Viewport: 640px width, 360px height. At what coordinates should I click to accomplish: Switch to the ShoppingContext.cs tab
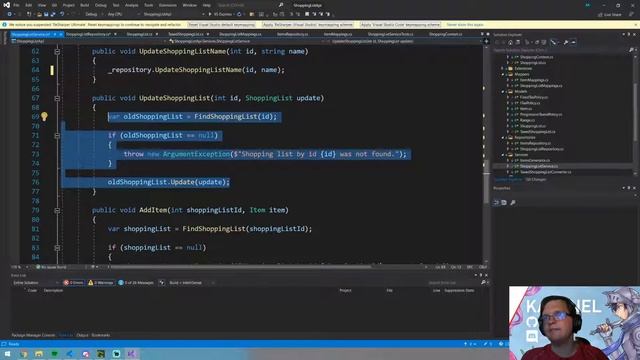445,34
